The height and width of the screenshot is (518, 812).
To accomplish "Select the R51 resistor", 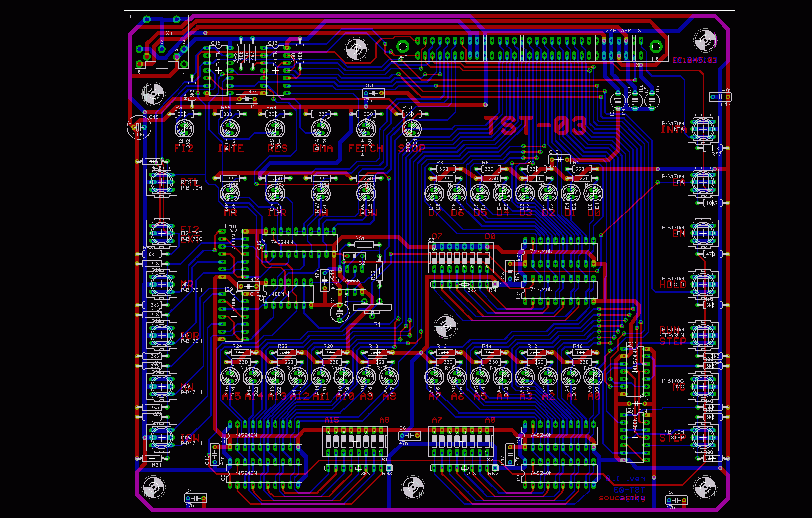I will [x=364, y=244].
